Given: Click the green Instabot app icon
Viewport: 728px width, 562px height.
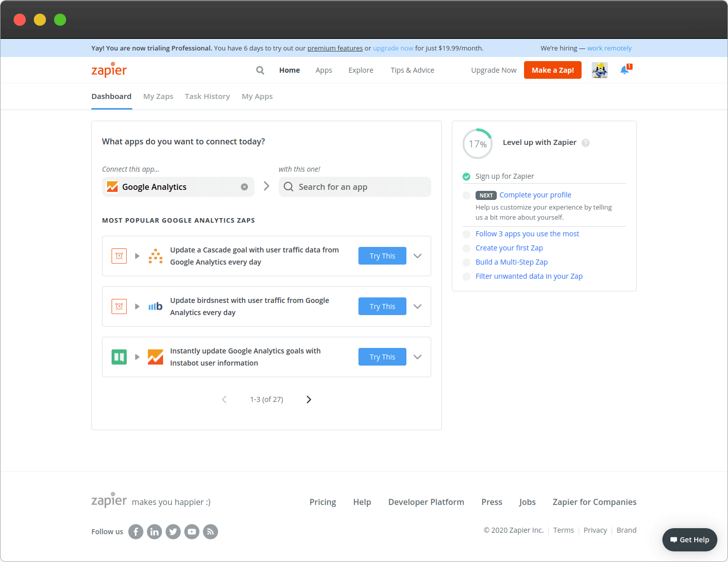Looking at the screenshot, I should pos(119,357).
